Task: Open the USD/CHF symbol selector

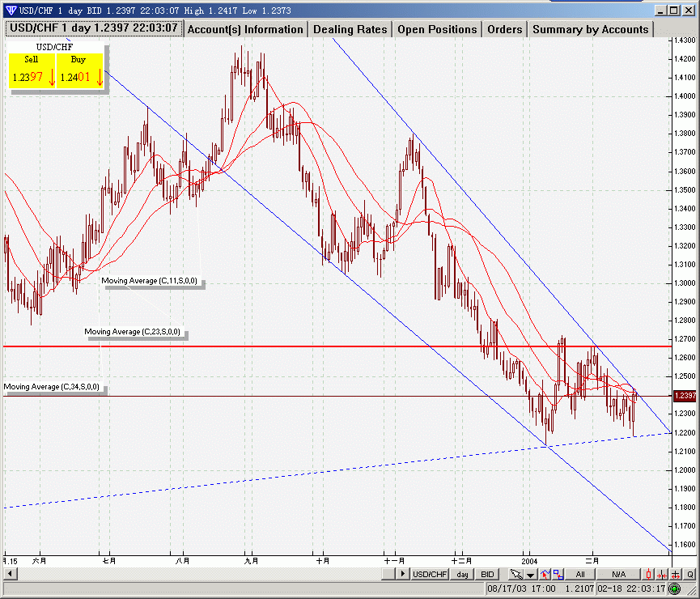Action: (430, 574)
